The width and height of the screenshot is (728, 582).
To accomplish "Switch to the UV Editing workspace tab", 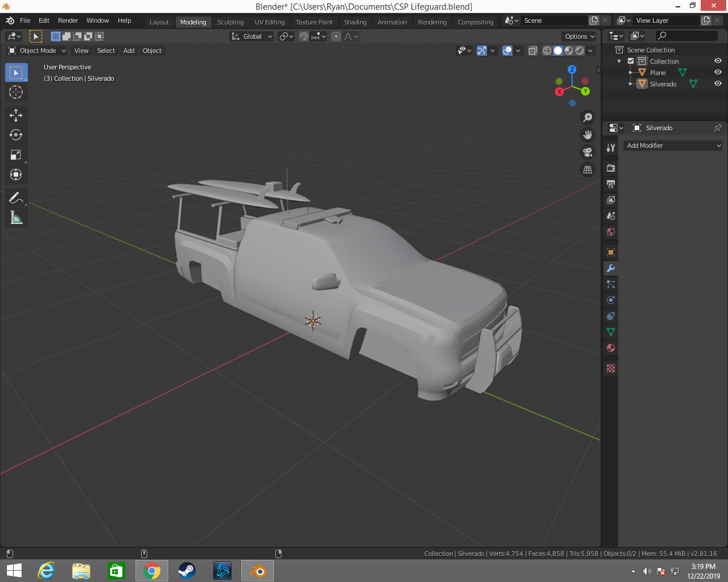I will [270, 22].
